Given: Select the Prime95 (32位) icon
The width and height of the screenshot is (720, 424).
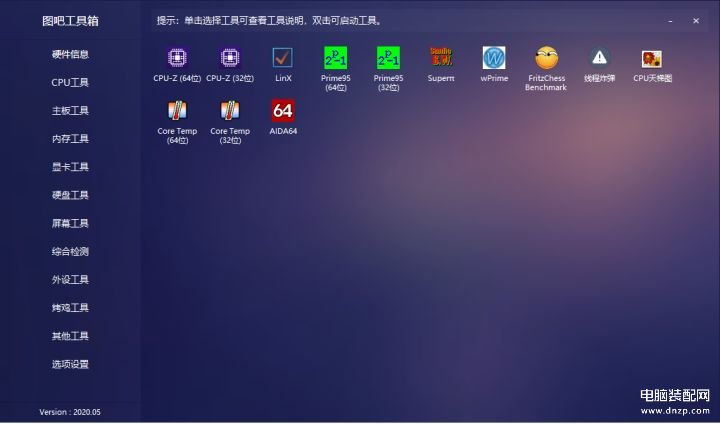Looking at the screenshot, I should pos(388,58).
